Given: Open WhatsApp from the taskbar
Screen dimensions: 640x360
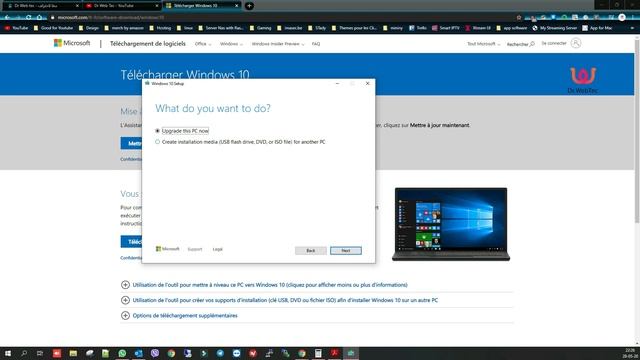Looking at the screenshot, I should point(122,353).
